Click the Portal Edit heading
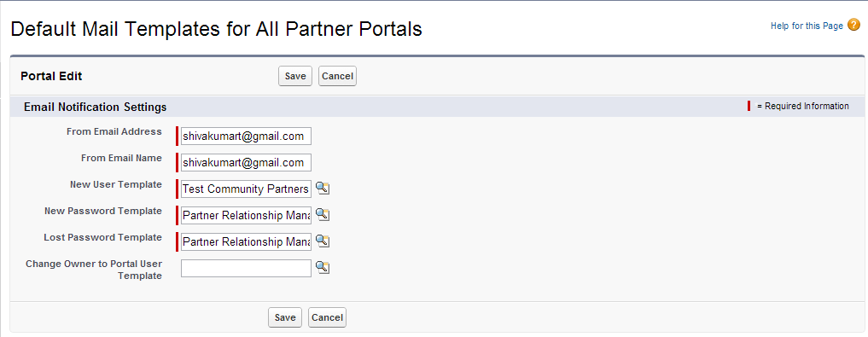Image resolution: width=868 pixels, height=337 pixels. [x=51, y=77]
